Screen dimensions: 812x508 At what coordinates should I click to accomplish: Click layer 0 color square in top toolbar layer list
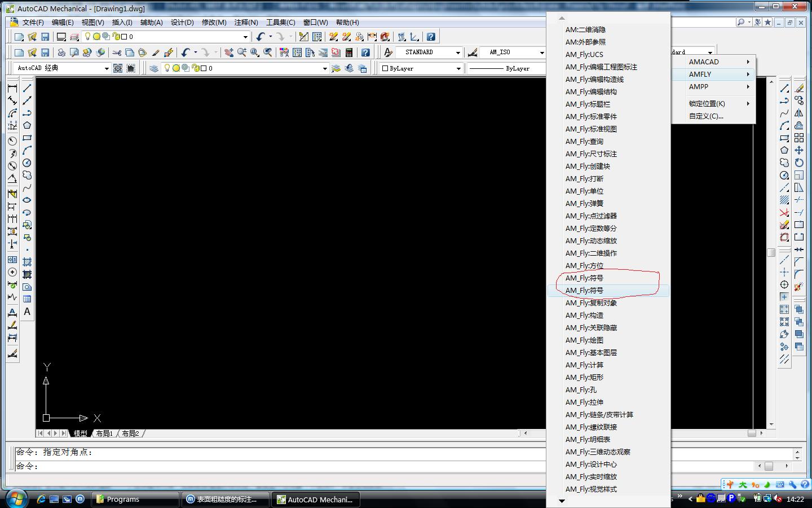pos(124,37)
